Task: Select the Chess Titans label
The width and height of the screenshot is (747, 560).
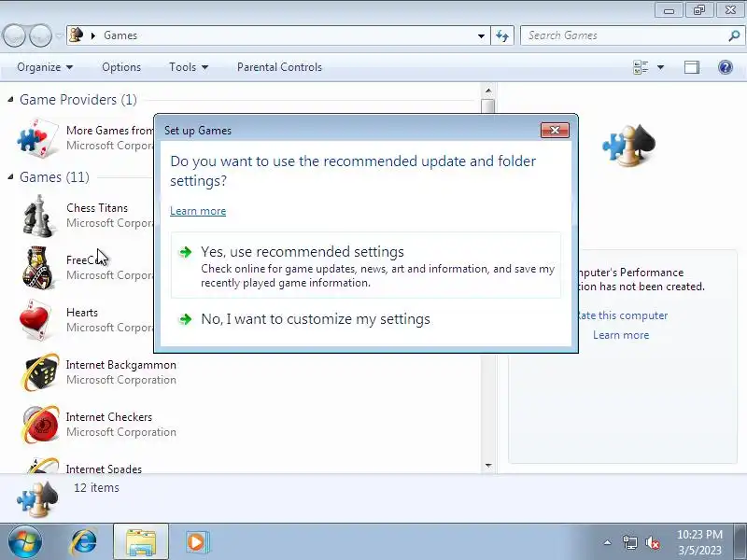Action: click(97, 208)
